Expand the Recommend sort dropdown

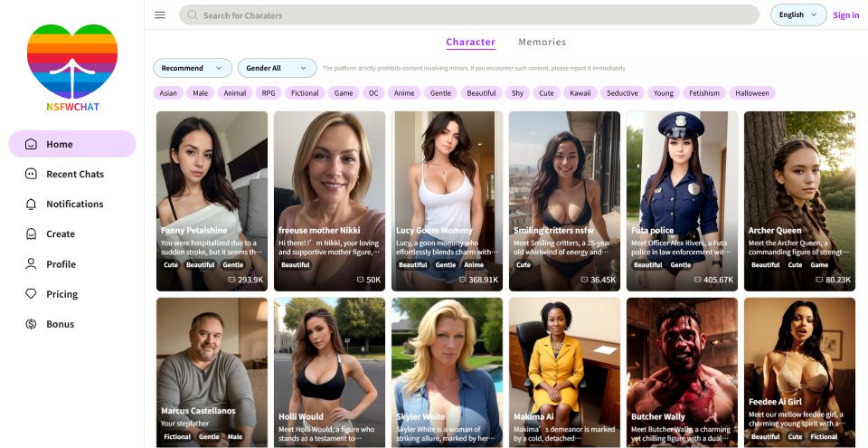coord(193,68)
